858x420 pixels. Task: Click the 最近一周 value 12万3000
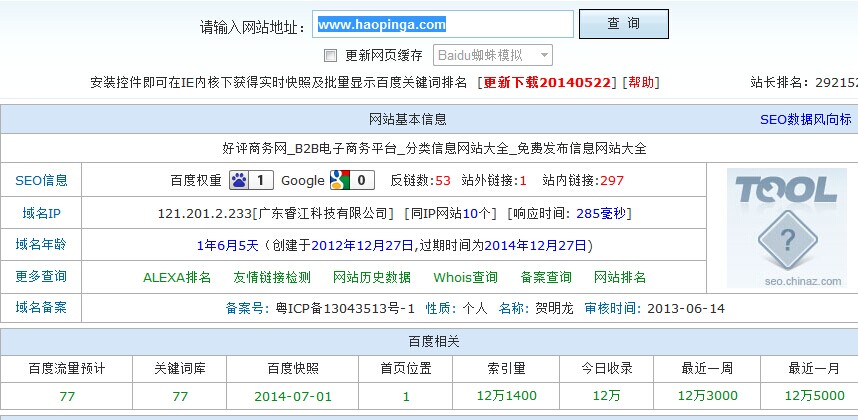click(708, 395)
